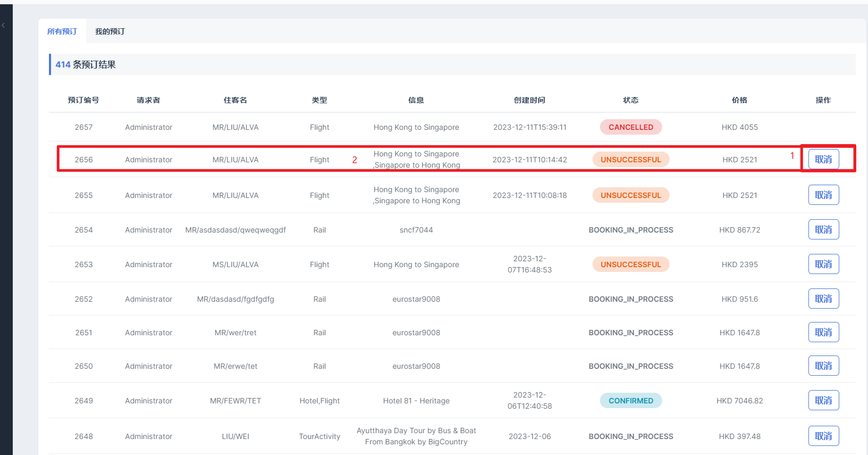Click the 价格 column header
Screen dimensions: 868x455
click(x=739, y=100)
